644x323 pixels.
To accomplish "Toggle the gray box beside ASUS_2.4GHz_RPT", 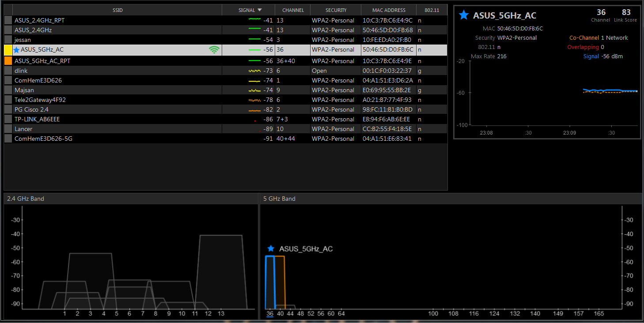I will tap(8, 20).
